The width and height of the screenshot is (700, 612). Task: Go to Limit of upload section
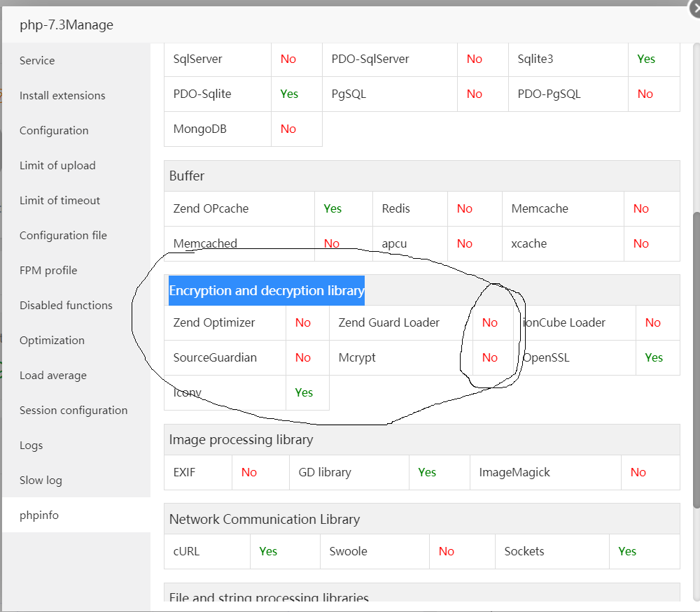(57, 166)
